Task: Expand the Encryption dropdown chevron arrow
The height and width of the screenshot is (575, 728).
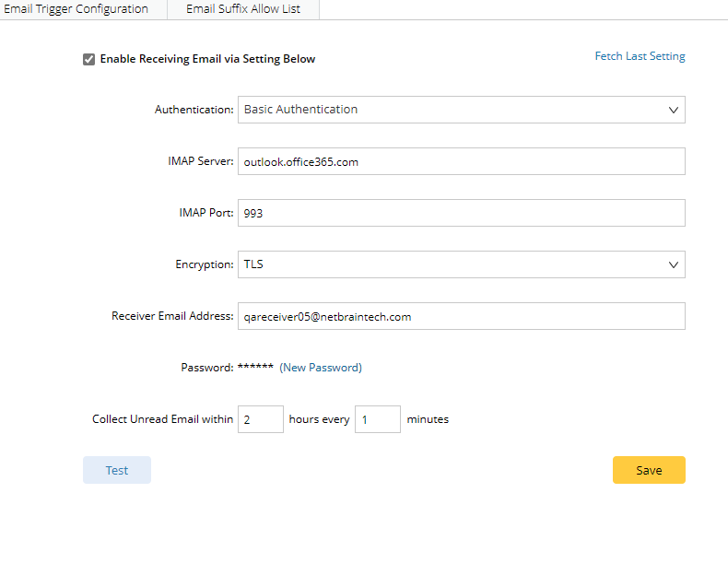Action: click(673, 264)
